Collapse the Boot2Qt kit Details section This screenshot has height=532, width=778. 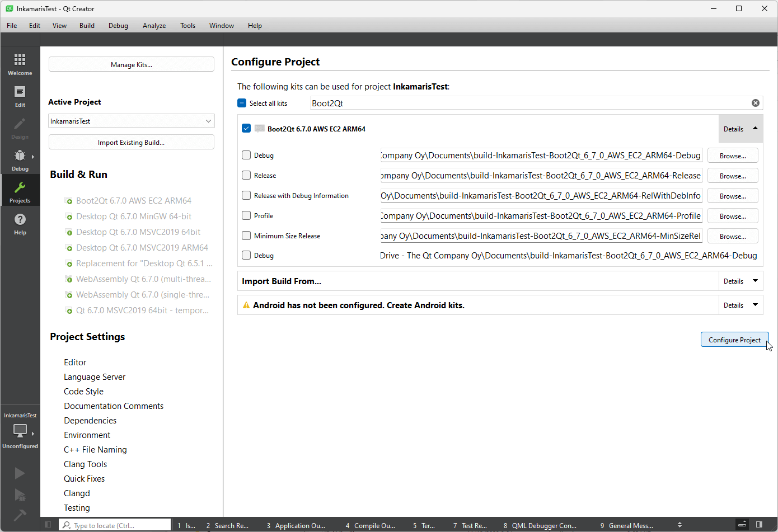point(740,129)
